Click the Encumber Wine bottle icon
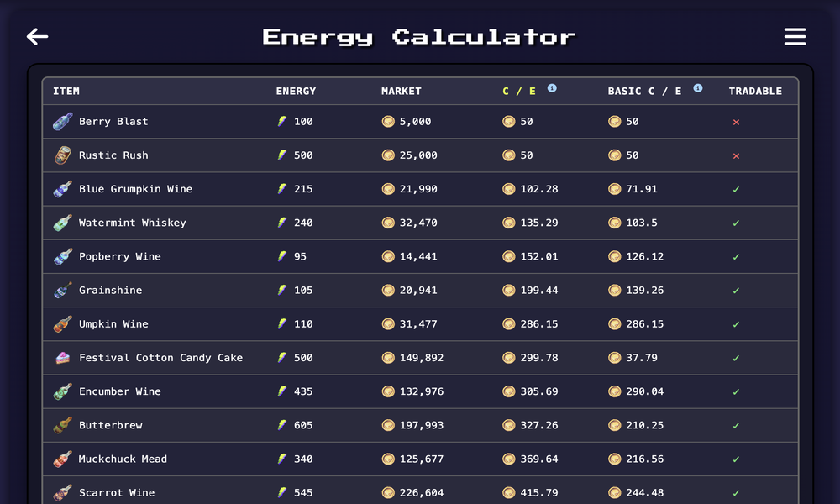Viewport: 840px width, 504px height. click(63, 391)
